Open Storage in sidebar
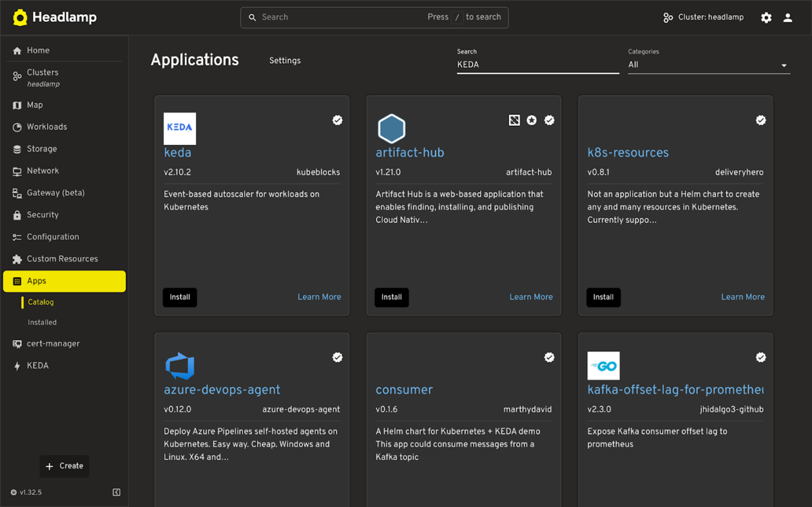 (64, 149)
